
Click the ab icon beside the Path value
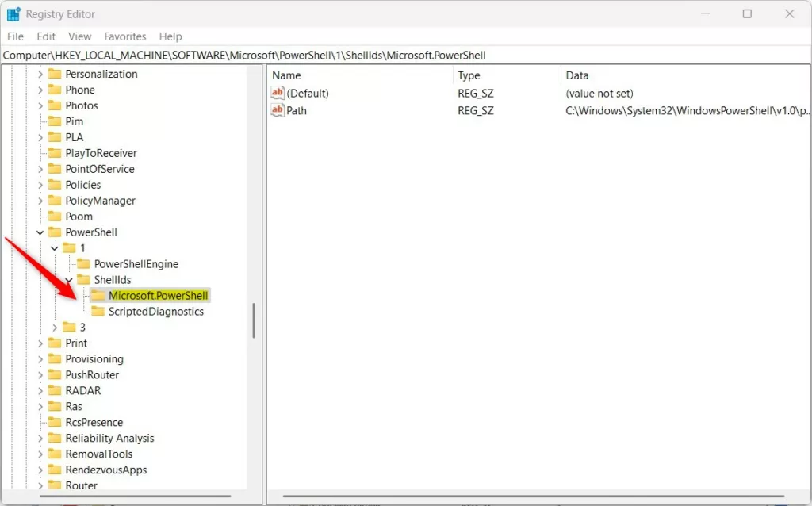click(x=278, y=110)
